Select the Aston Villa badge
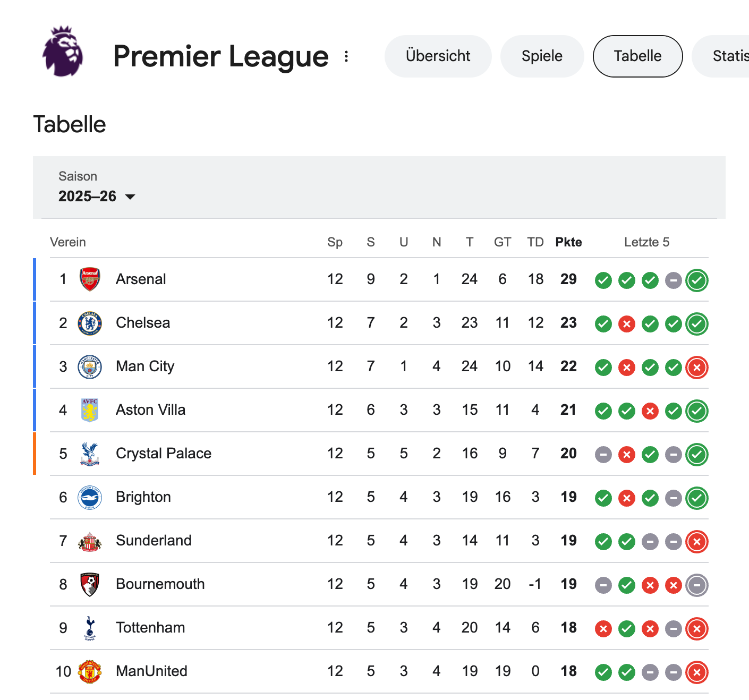This screenshot has width=749, height=700. click(90, 410)
